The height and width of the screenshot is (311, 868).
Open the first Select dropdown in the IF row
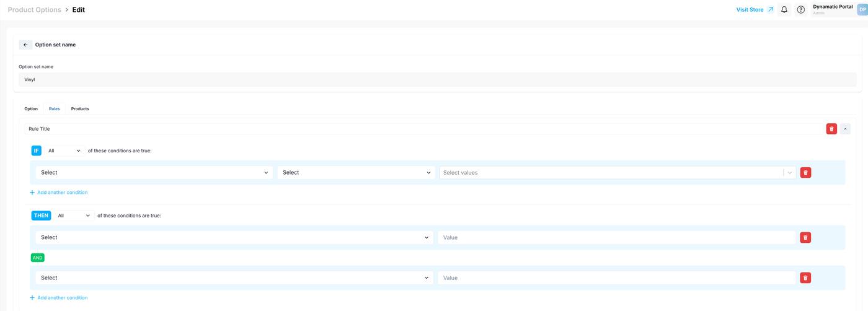pyautogui.click(x=154, y=173)
